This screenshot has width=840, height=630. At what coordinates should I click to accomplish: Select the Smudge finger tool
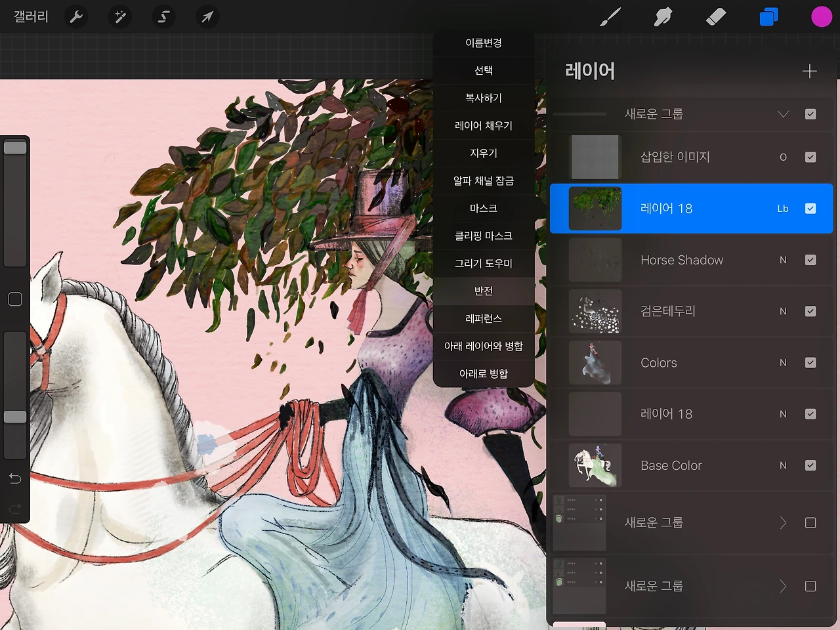[663, 17]
